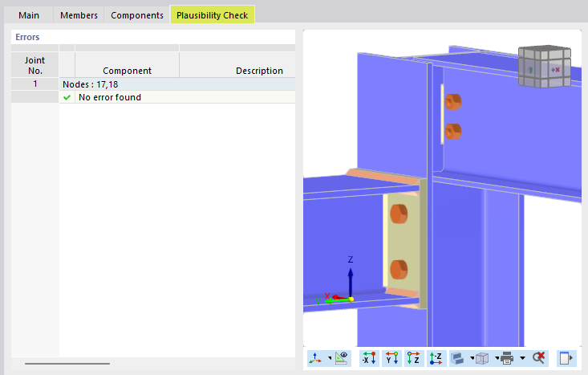Set view in Y direction
This screenshot has width=588, height=375.
pyautogui.click(x=392, y=358)
